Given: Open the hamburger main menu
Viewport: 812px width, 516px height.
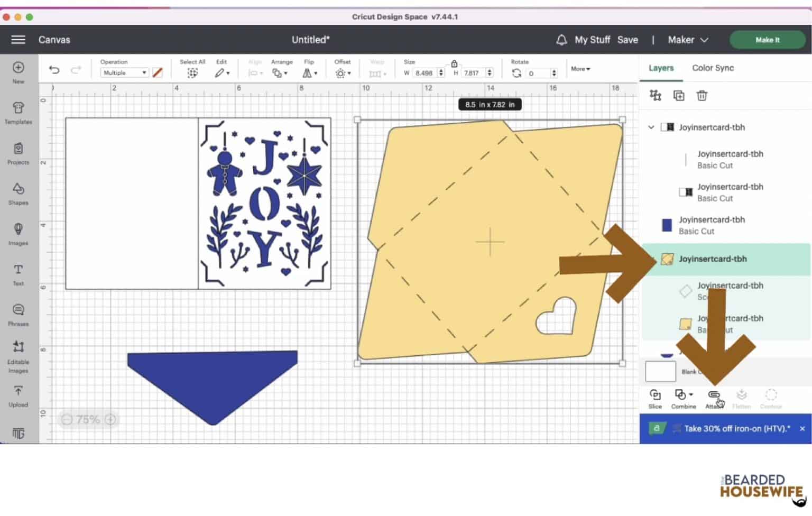Looking at the screenshot, I should pos(19,40).
